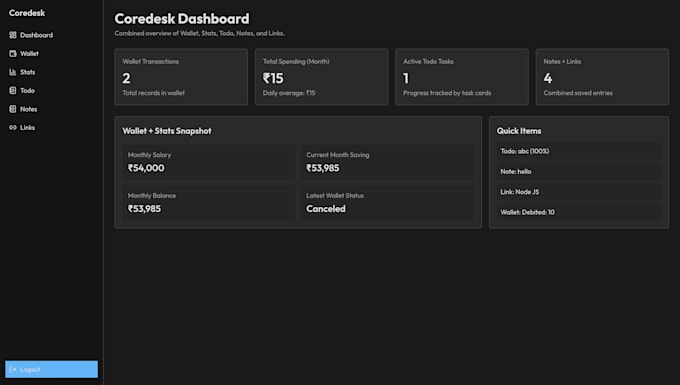The width and height of the screenshot is (680, 385).
Task: Click the Logout arrow icon
Action: [x=13, y=369]
